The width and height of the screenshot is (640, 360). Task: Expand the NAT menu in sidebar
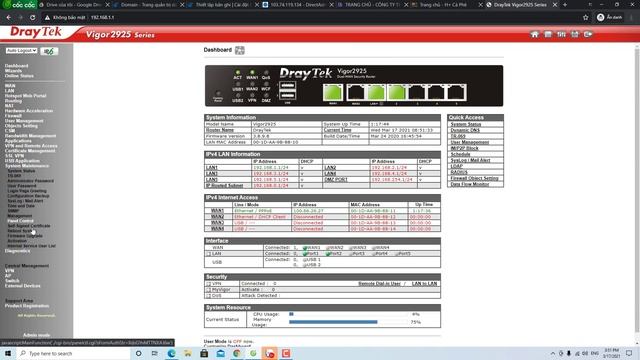(x=9, y=106)
